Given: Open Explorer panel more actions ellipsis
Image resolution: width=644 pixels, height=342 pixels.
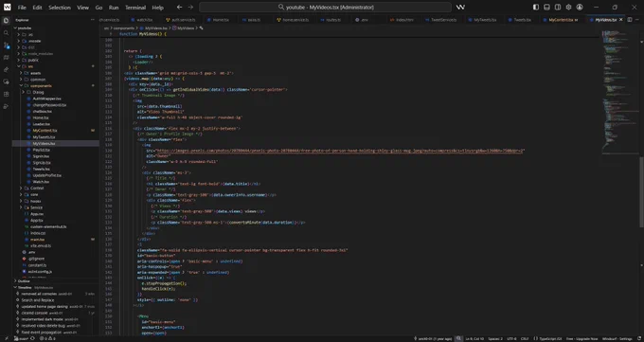Looking at the screenshot, I should tap(93, 20).
